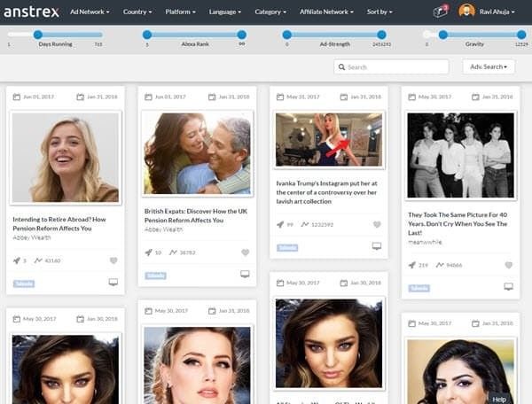Click the Adv. Search button

(x=488, y=67)
